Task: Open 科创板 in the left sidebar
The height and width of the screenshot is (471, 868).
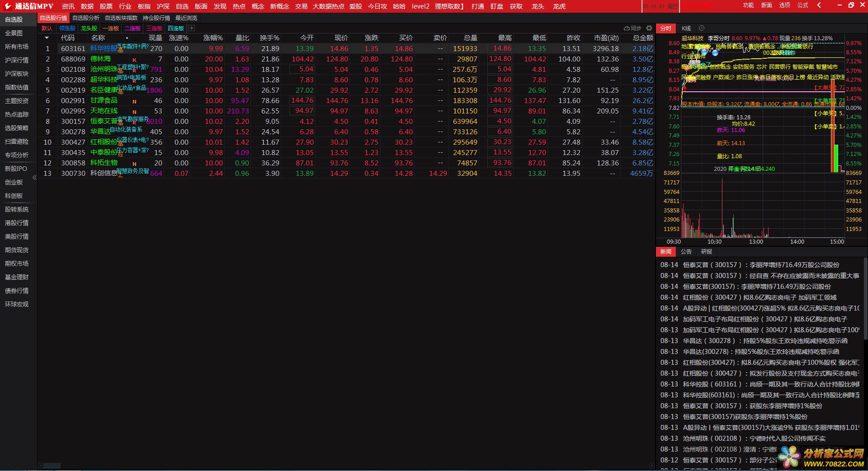Action: click(14, 196)
